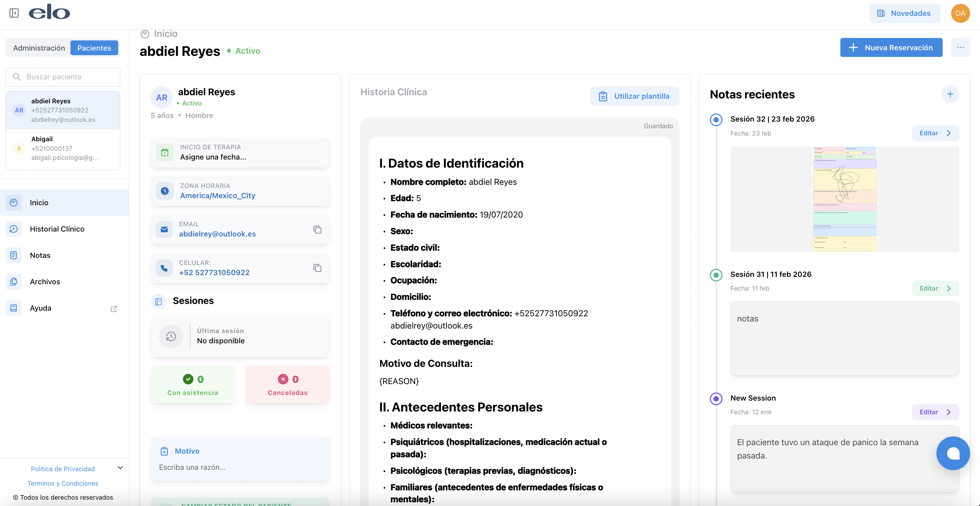Screen dimensions: 980x506
Task: Copy the patient email address
Action: tap(317, 229)
